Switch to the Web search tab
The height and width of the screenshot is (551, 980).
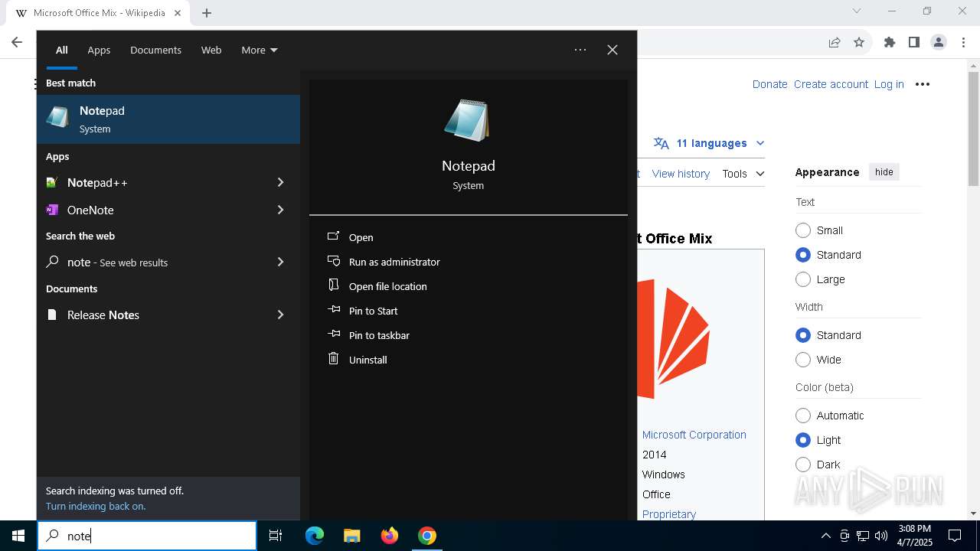point(211,50)
